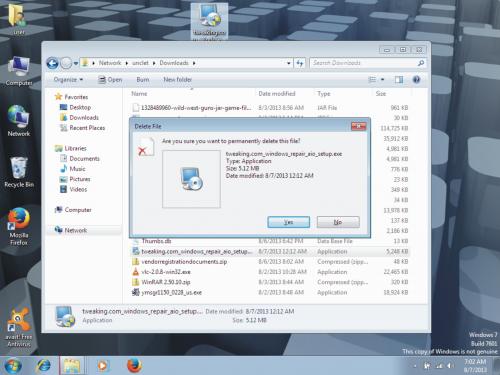Focus the Search Downloads field

365,63
